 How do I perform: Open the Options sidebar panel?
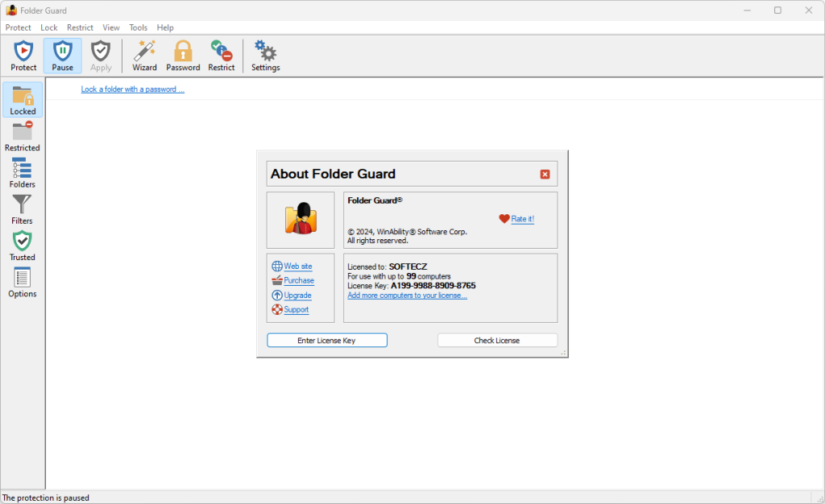click(x=23, y=280)
